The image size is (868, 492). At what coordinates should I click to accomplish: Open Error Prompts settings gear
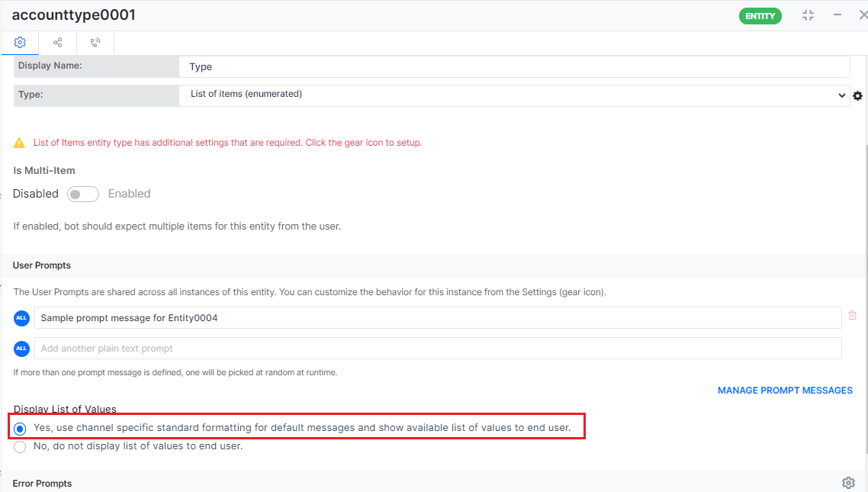(848, 483)
